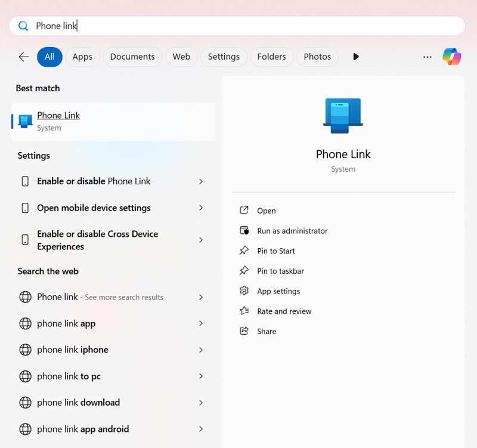
Task: Expand chevron for phone link download
Action: 201,403
